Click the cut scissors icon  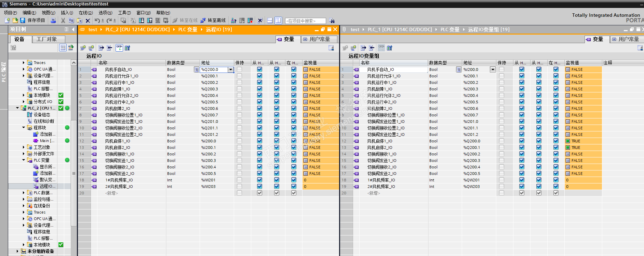click(x=63, y=21)
